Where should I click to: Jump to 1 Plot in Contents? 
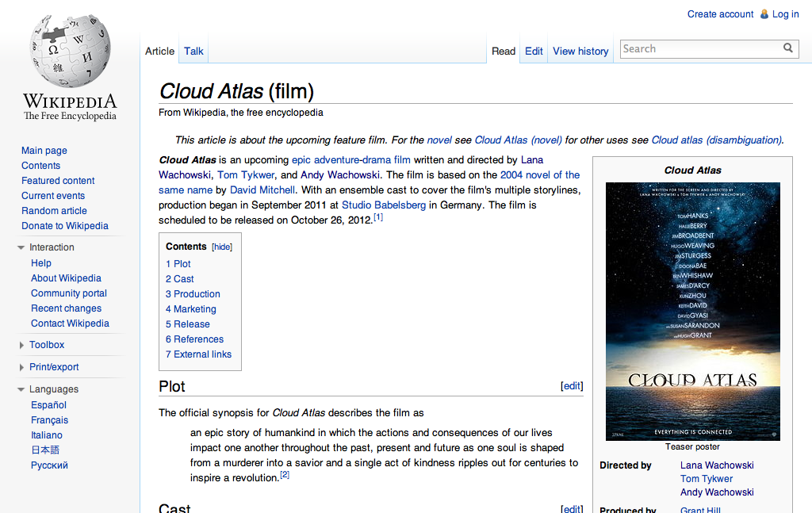[x=178, y=264]
